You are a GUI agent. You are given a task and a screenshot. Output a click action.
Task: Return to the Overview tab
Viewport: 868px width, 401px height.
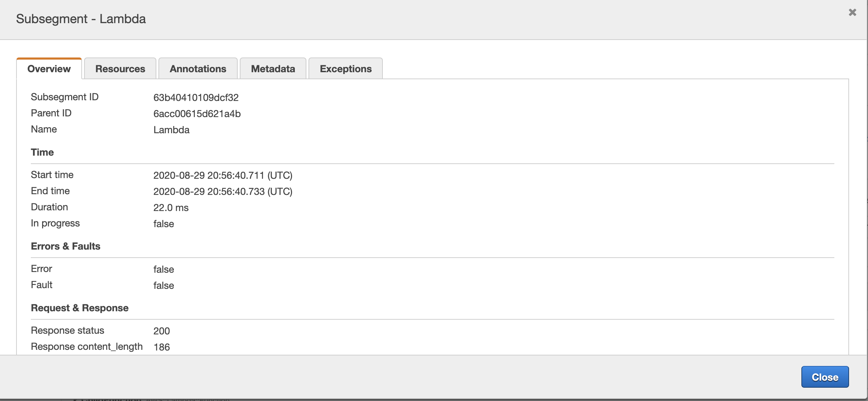tap(49, 69)
